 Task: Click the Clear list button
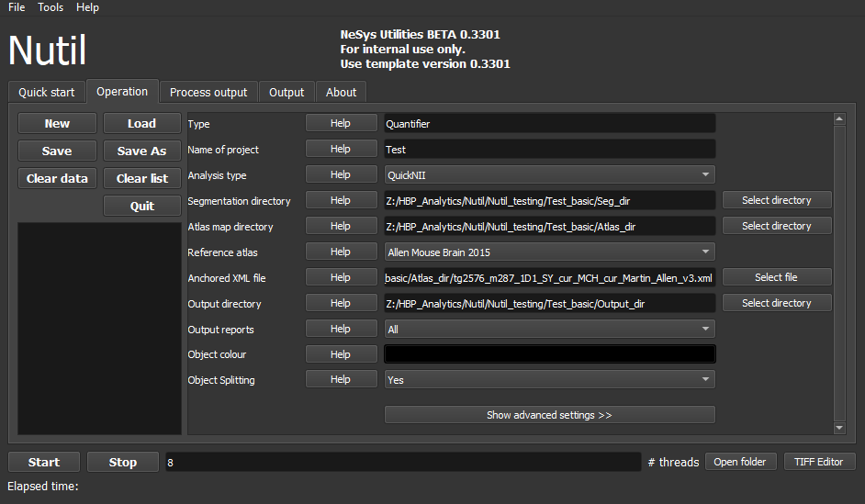(x=141, y=179)
